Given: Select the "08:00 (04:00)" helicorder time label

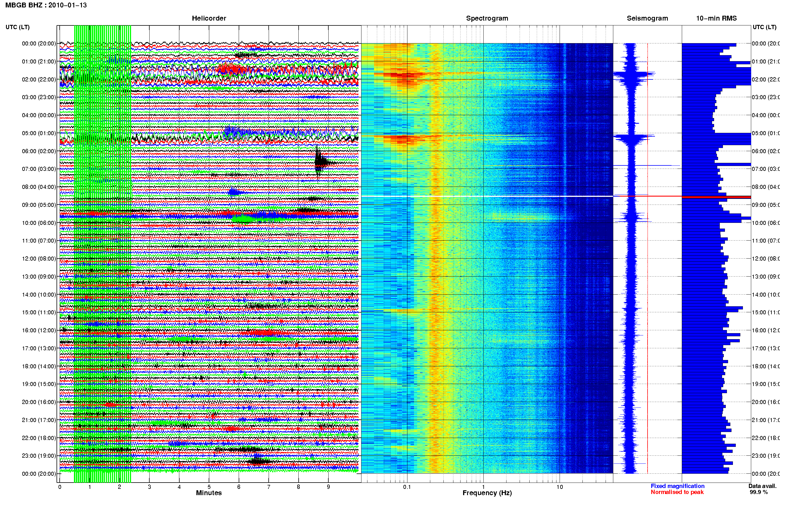Looking at the screenshot, I should coord(39,187).
